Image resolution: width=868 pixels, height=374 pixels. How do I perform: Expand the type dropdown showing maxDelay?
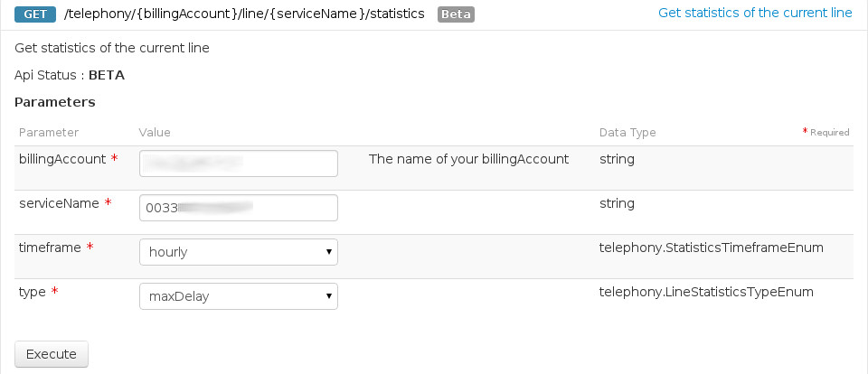[x=238, y=295]
